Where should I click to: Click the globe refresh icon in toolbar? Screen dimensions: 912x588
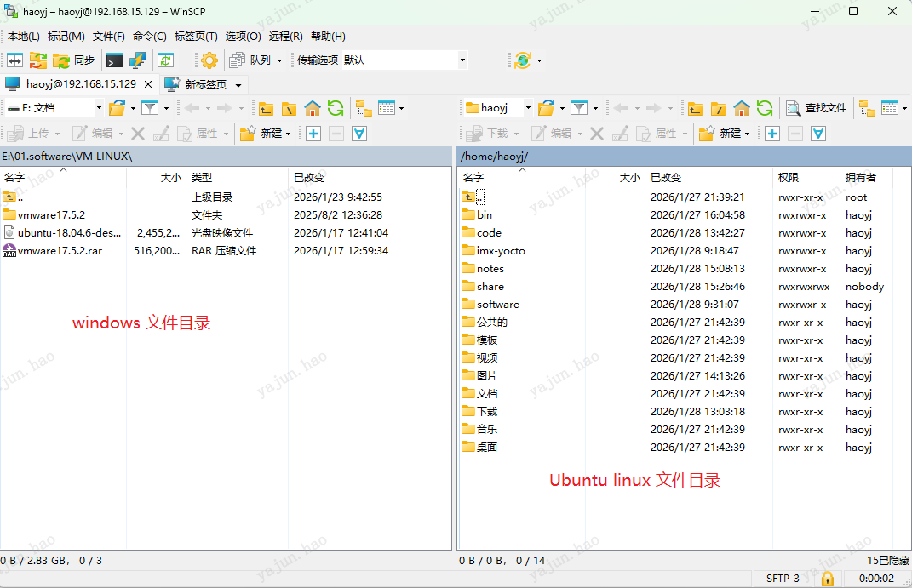[x=523, y=60]
